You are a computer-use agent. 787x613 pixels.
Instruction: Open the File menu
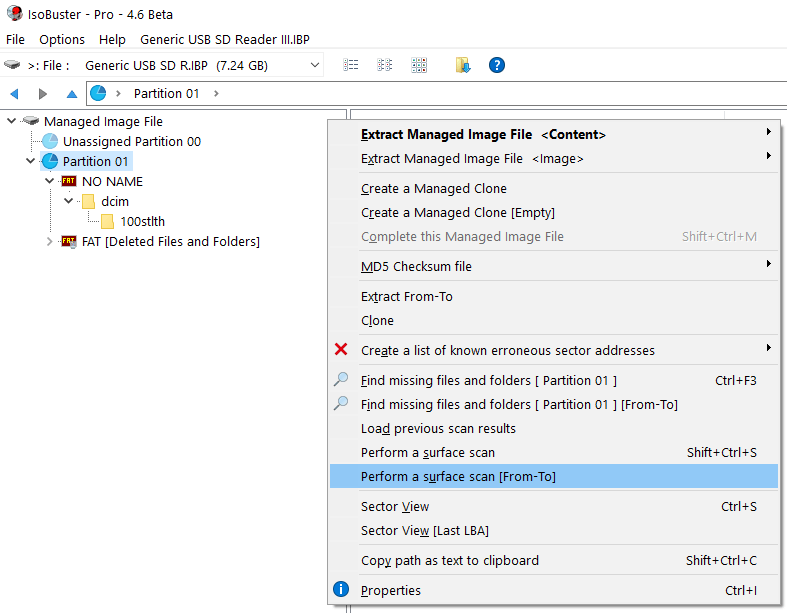pos(15,39)
